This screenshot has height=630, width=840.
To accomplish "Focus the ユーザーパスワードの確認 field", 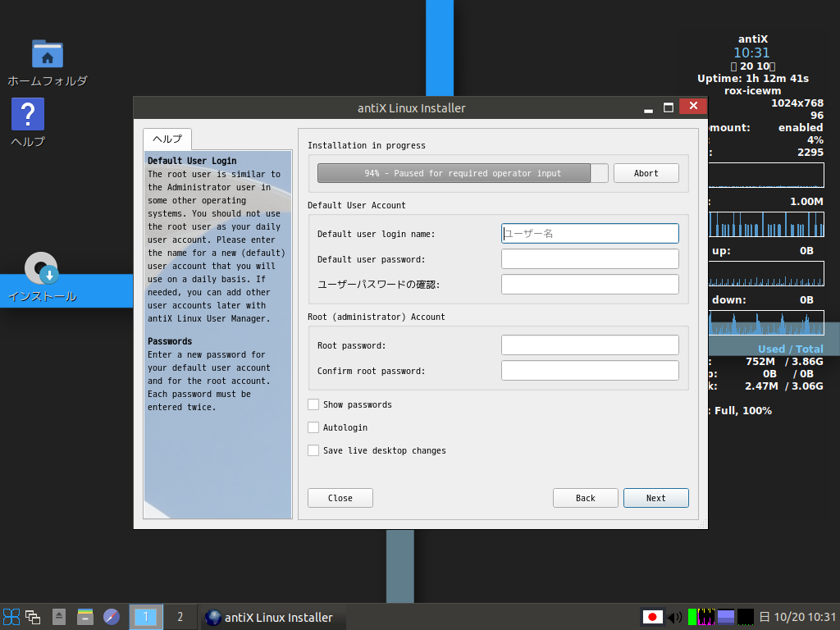I will click(x=590, y=285).
